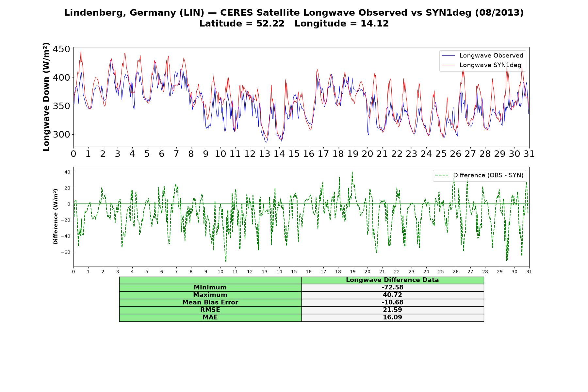This screenshot has width=588, height=392.
Task: Click the Longwave Down y-axis label
Action: 46,97
